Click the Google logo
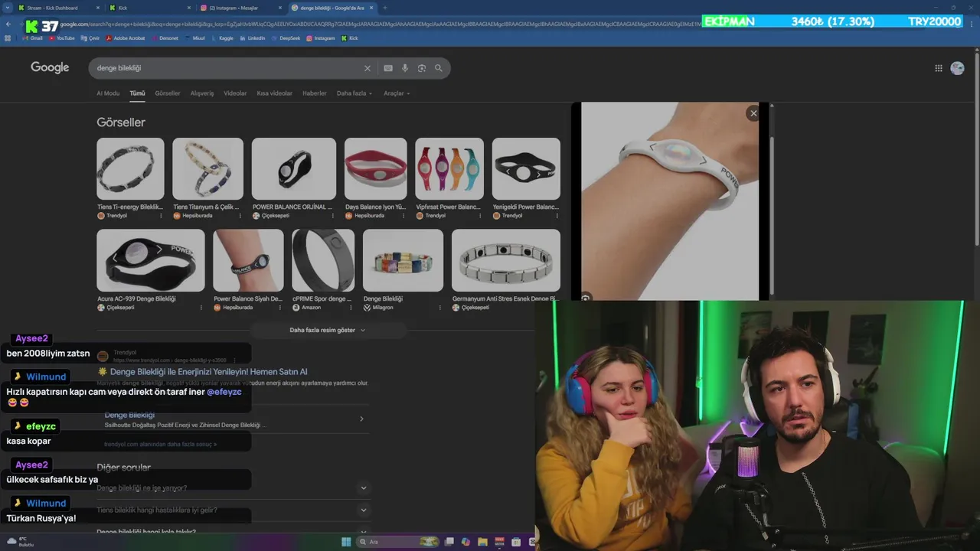Viewport: 980px width, 551px height. [50, 67]
